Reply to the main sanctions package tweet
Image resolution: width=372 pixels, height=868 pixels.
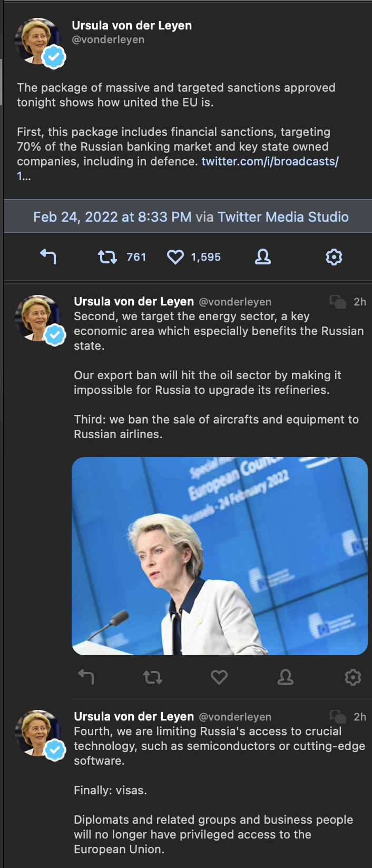48,257
